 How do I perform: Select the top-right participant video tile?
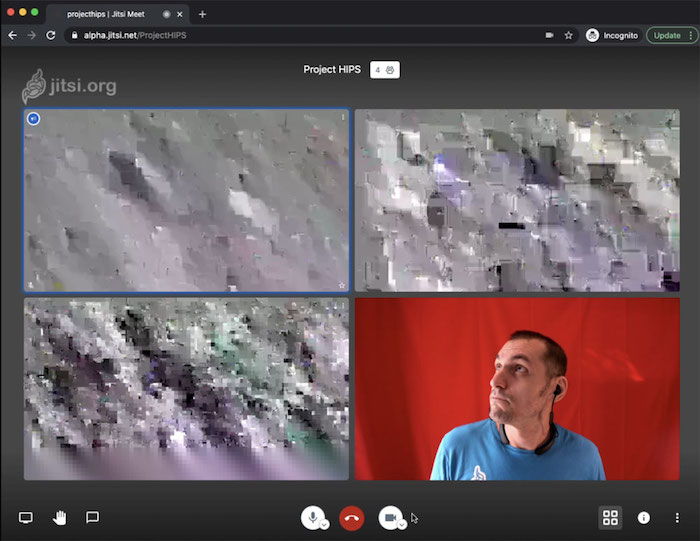(517, 200)
